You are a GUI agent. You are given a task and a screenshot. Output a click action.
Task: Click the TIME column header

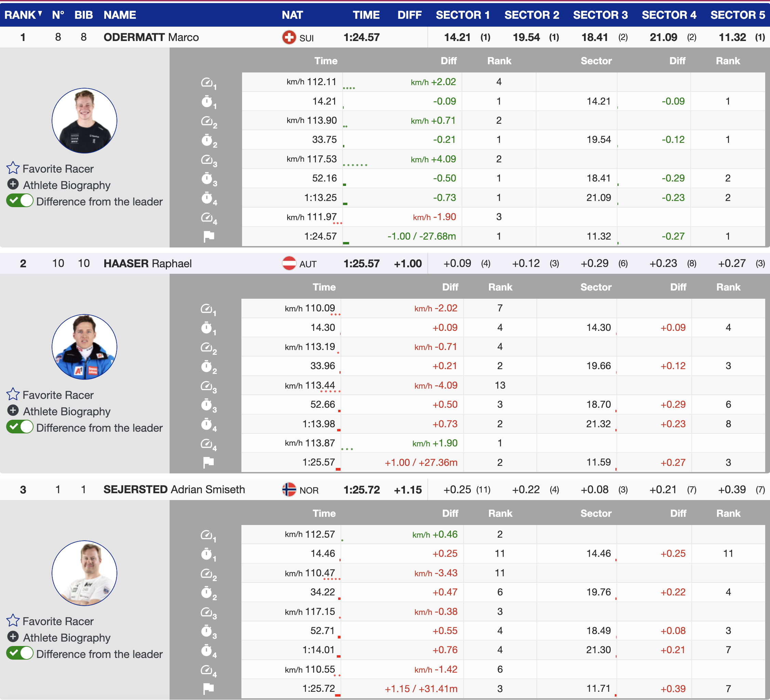(366, 15)
